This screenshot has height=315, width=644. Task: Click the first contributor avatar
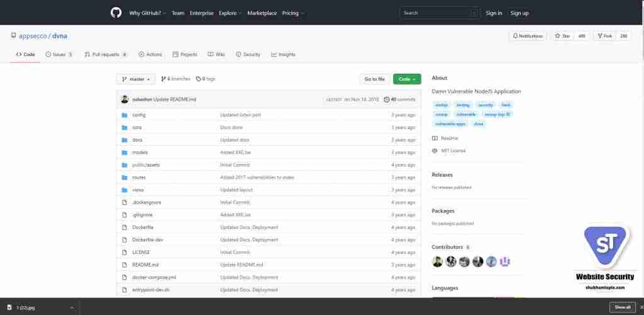tap(438, 262)
